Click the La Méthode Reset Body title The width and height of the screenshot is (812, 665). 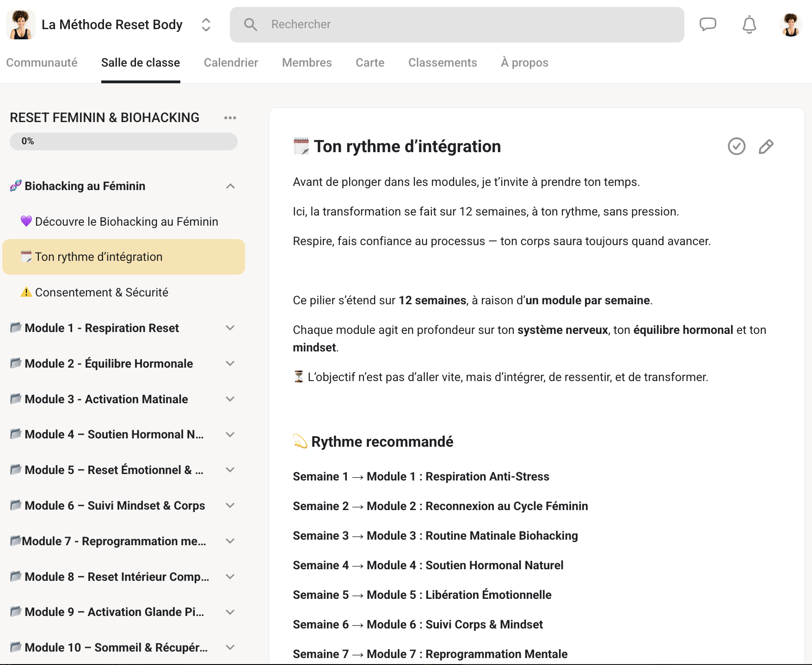(112, 25)
